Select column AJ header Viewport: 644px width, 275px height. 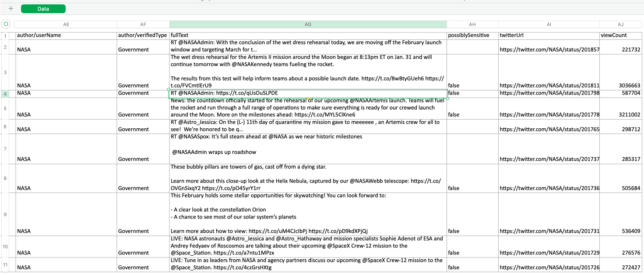click(620, 25)
